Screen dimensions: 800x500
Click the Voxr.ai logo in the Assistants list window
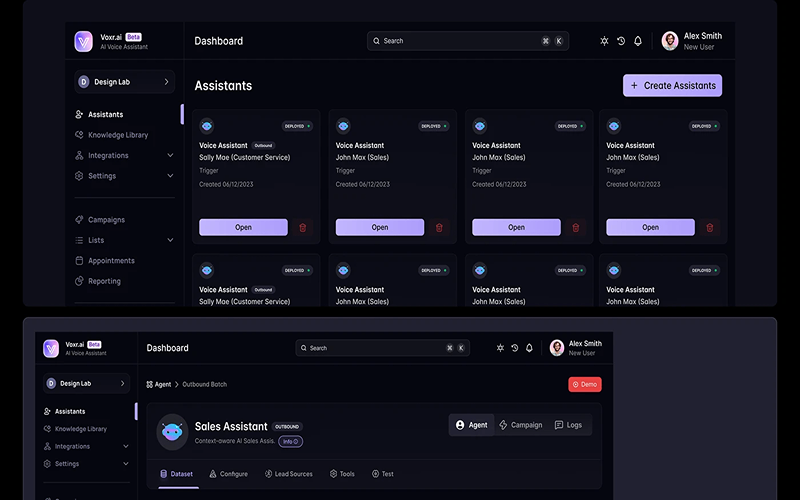(x=84, y=41)
